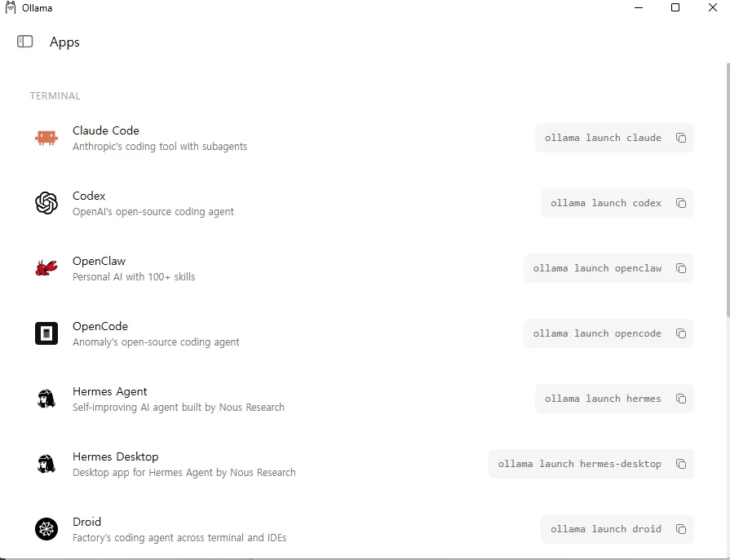This screenshot has height=560, width=730.
Task: Click 'Self-improving AI agent built by Nous Research'
Action: pos(179,408)
